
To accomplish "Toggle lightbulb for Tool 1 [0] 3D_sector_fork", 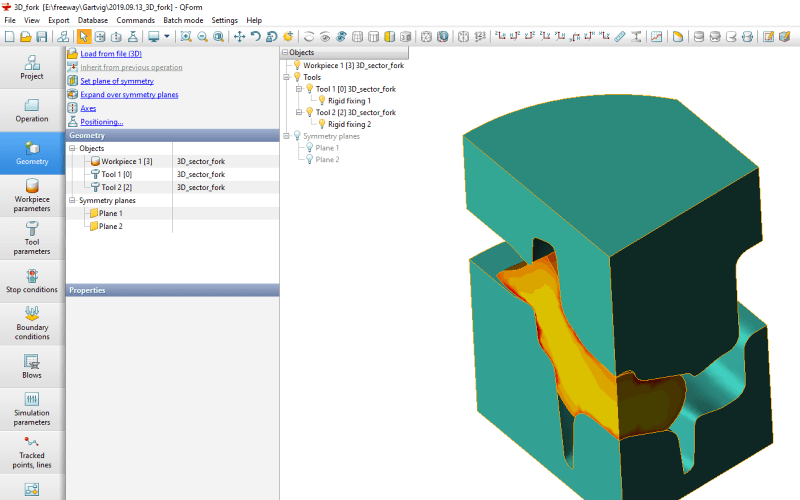I will 309,88.
